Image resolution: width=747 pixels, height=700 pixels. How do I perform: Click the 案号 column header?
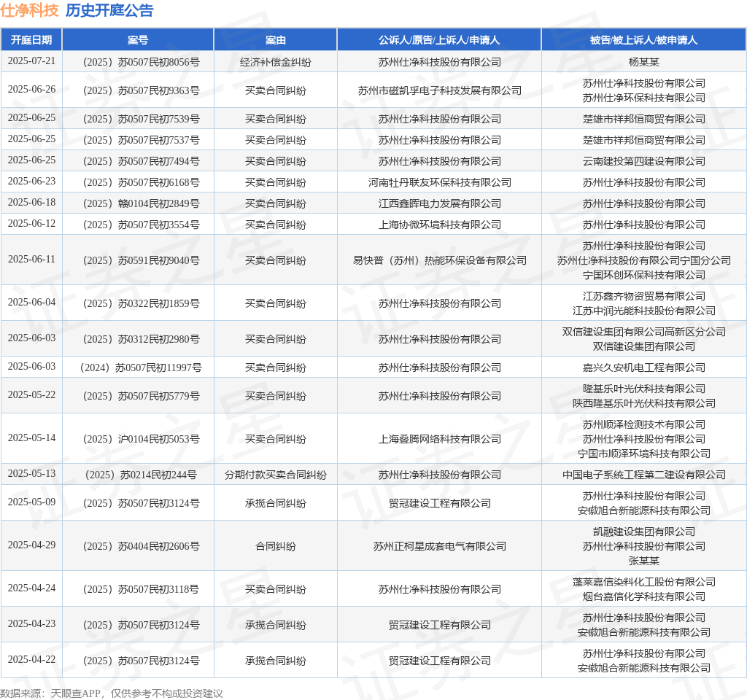[x=138, y=40]
